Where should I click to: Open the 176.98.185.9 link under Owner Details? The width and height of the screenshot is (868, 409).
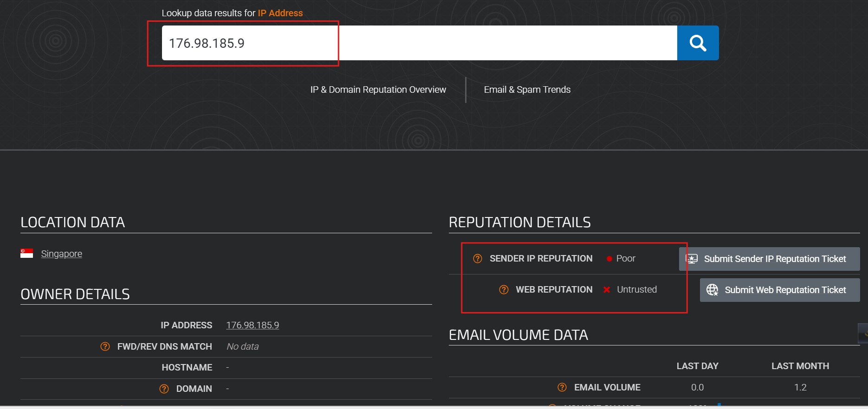pyautogui.click(x=253, y=325)
